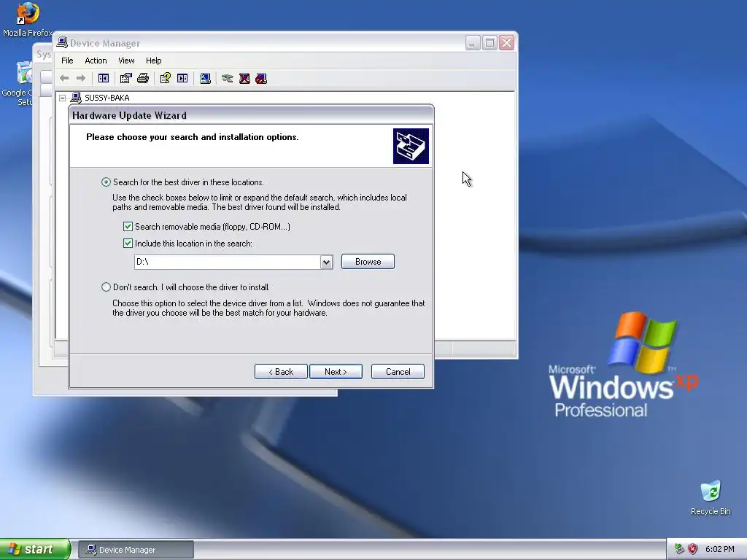Viewport: 747px width, 560px height.
Task: Click into the D:\ location text field
Action: tap(228, 262)
